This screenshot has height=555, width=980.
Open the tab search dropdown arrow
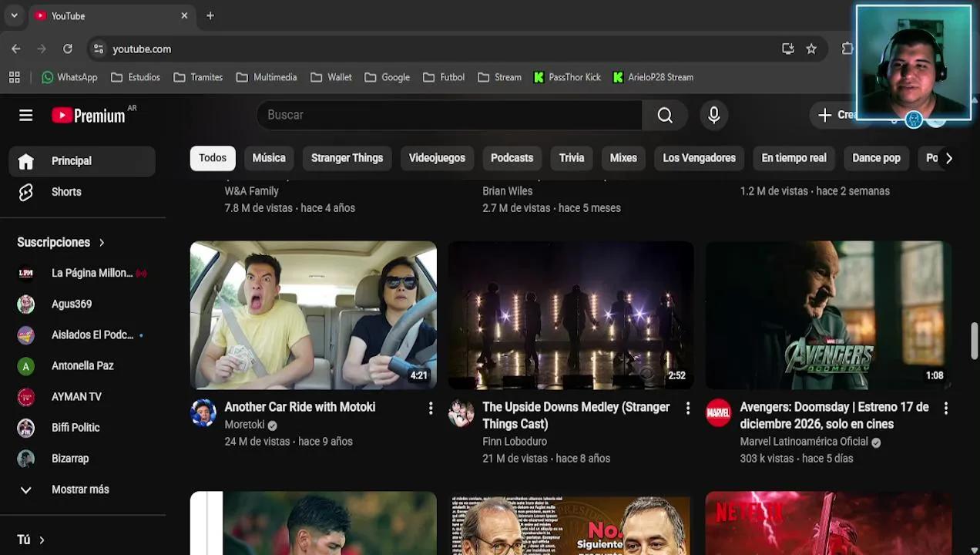coord(14,15)
